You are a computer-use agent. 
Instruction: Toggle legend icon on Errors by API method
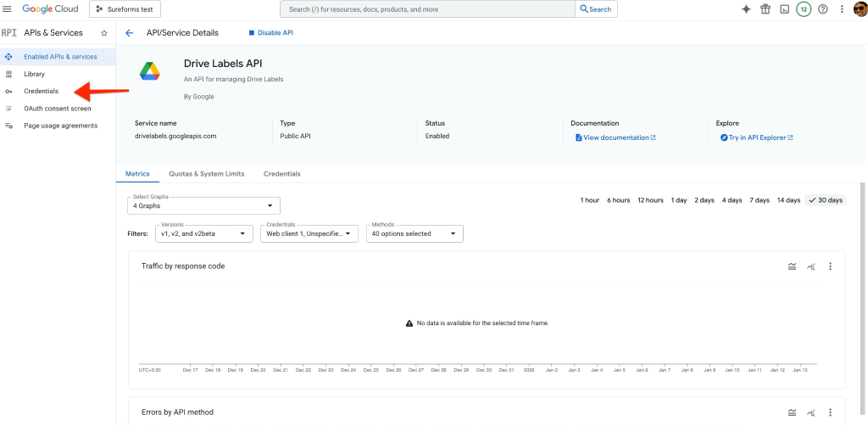point(793,412)
